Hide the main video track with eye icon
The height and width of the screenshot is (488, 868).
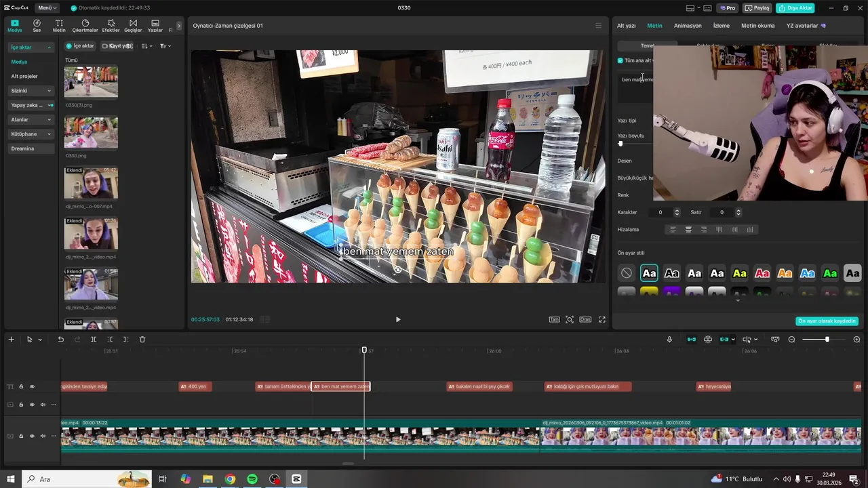click(x=32, y=436)
